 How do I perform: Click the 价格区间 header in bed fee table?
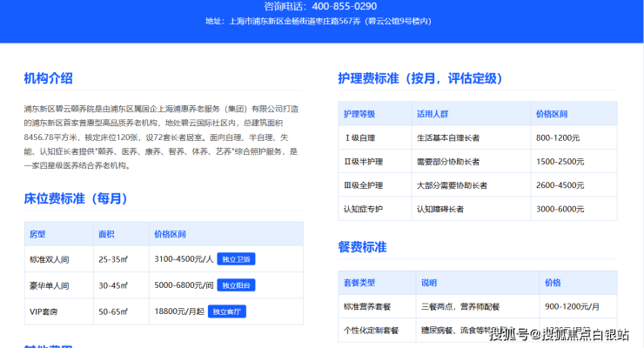170,234
